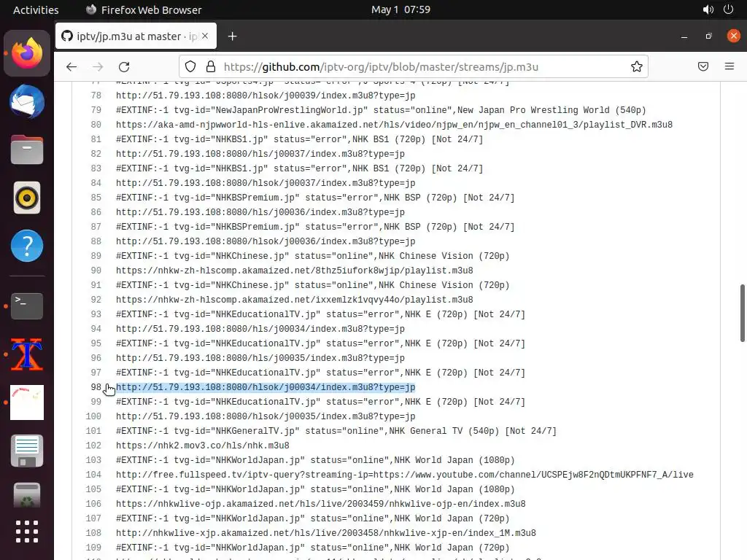Open the Firefox Web Browser app menu

(144, 9)
